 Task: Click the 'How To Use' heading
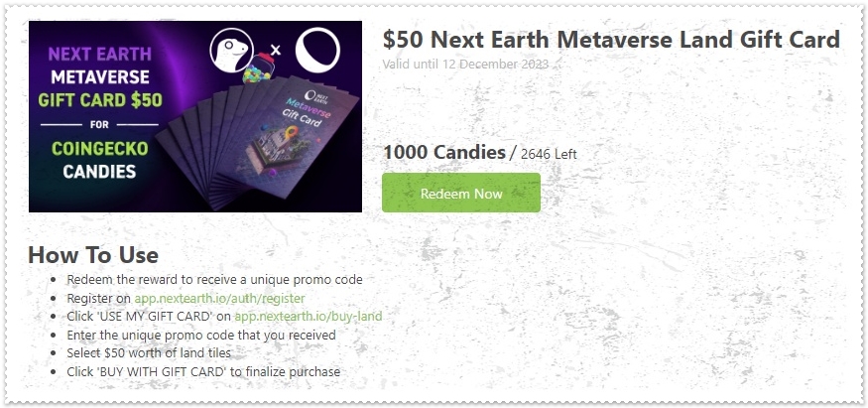coord(93,255)
